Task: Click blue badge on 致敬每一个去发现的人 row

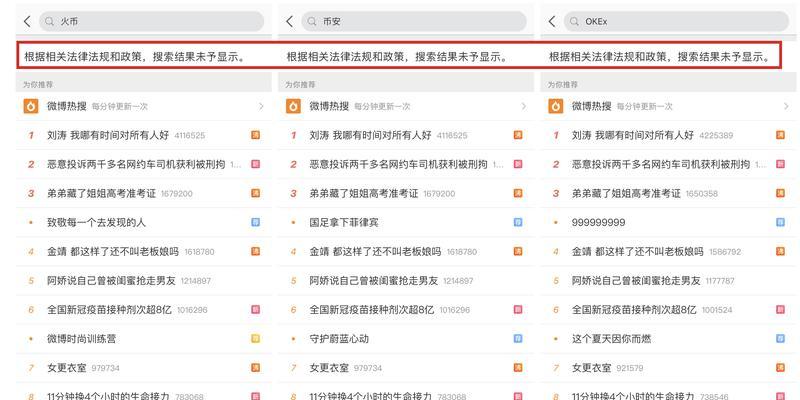Action: pyautogui.click(x=255, y=222)
